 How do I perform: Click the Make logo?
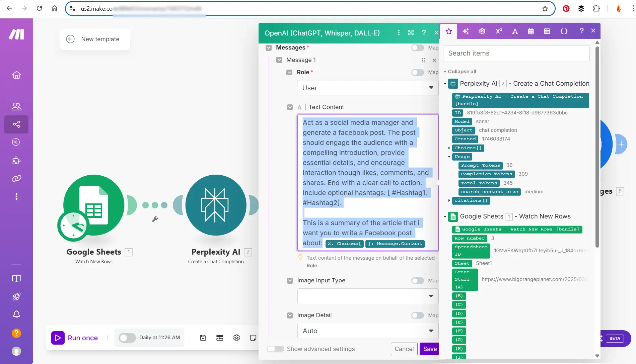16,34
